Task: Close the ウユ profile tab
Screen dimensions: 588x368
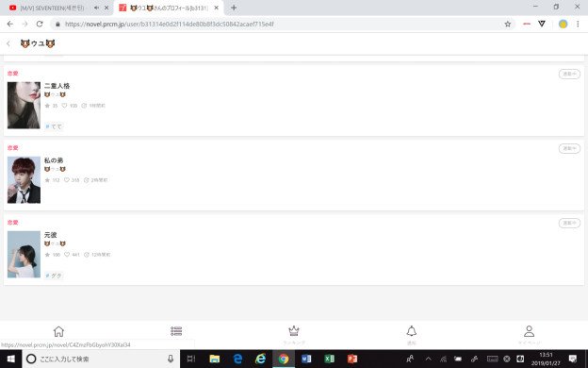Action: 217,8
